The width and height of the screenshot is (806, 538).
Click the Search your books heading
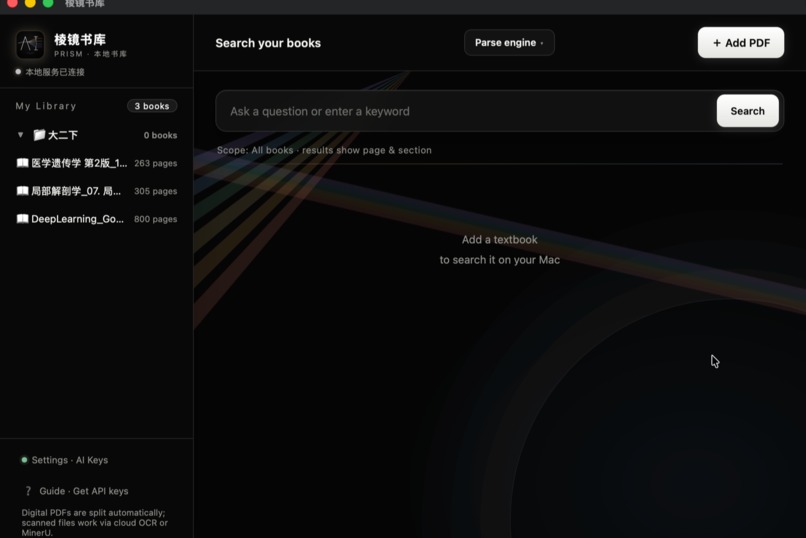[268, 43]
